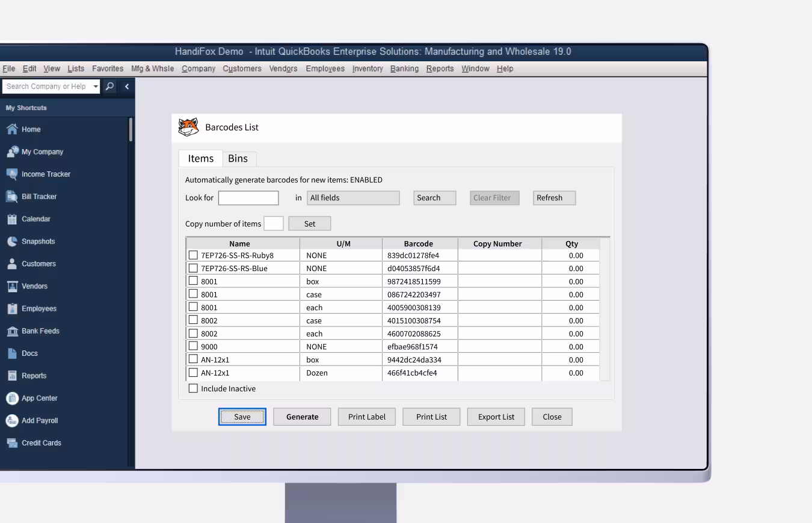The image size is (812, 523).
Task: Click the Refresh button
Action: [x=555, y=198]
